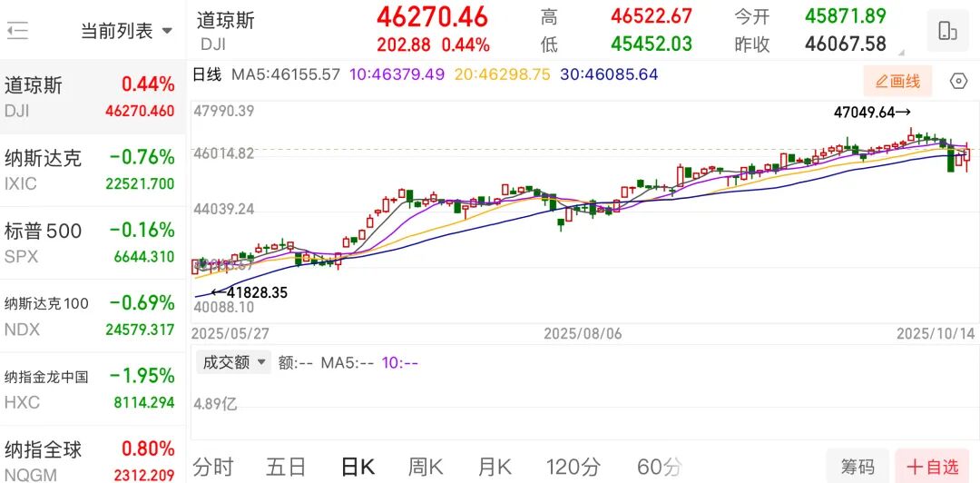Click the sidebar collapse icon at top left
The height and width of the screenshot is (483, 980).
(x=17, y=32)
